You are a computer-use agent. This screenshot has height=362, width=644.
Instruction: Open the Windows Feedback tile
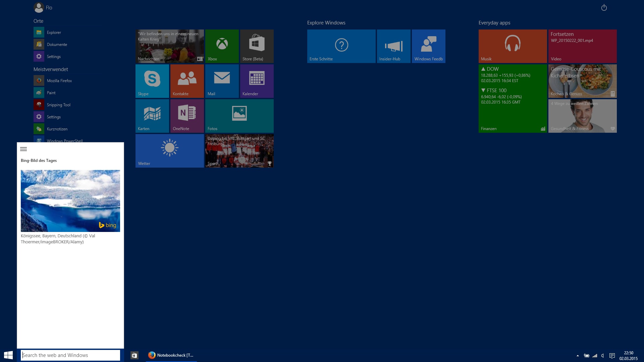429,46
